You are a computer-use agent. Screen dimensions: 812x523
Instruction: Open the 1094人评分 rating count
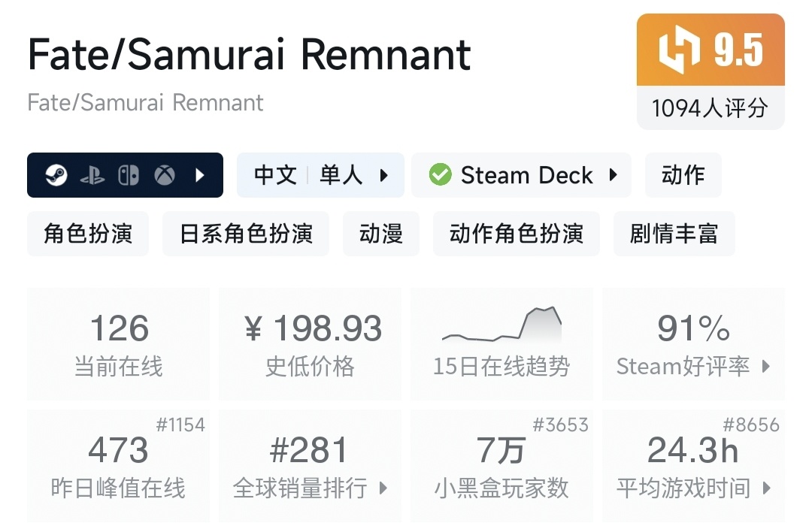[x=710, y=108]
